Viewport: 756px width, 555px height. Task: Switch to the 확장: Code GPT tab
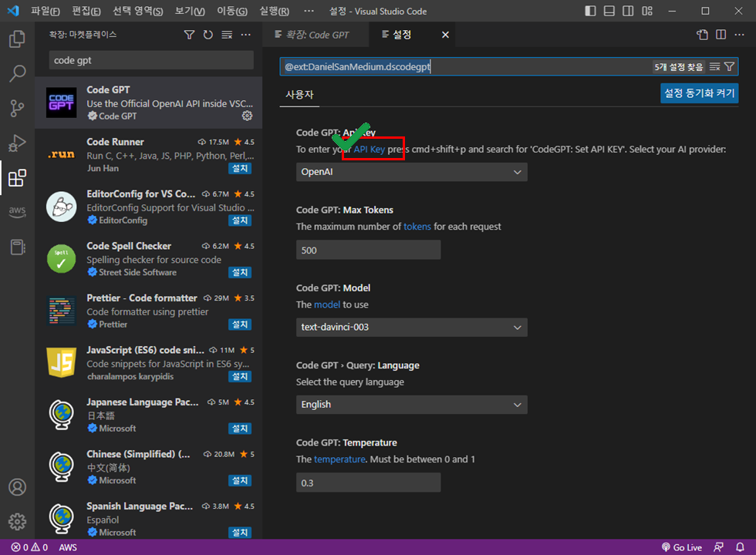[x=316, y=35]
